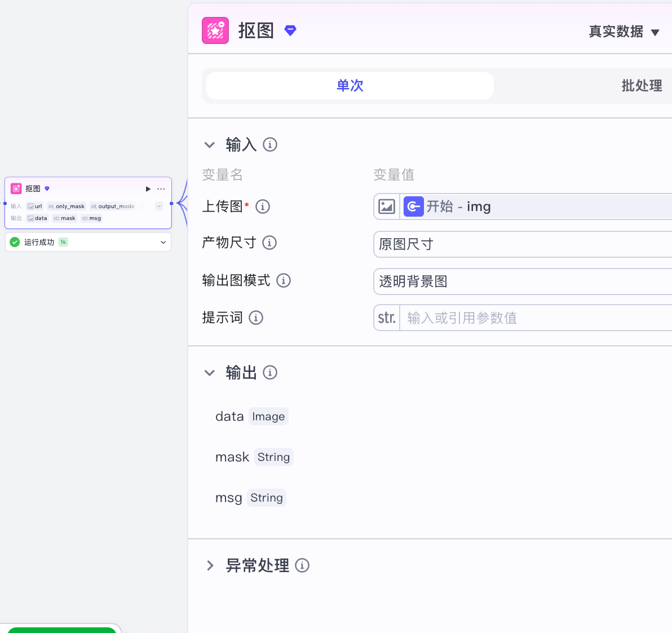Viewport: 672px width, 633px height.
Task: Collapse the 输出 section chevron
Action: 210,373
